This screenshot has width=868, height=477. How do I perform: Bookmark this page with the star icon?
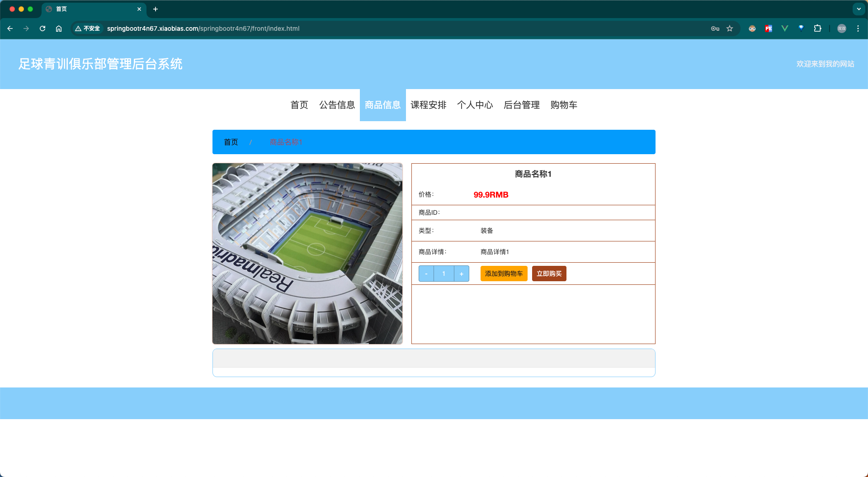click(730, 28)
